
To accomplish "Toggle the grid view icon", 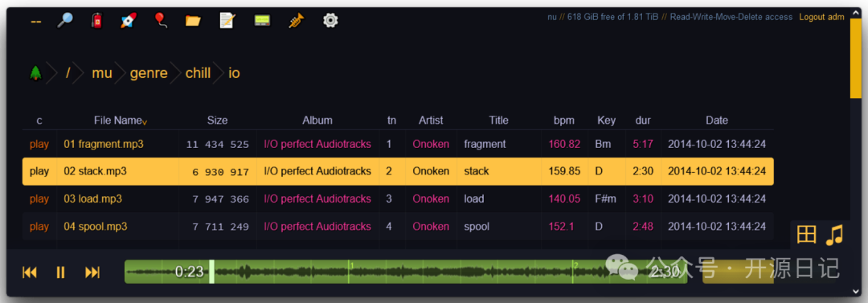I will (807, 235).
